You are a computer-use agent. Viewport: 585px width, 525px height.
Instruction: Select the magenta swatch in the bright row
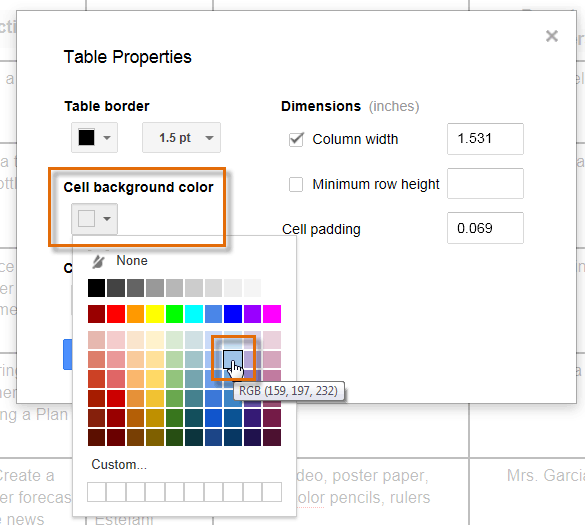tap(272, 314)
